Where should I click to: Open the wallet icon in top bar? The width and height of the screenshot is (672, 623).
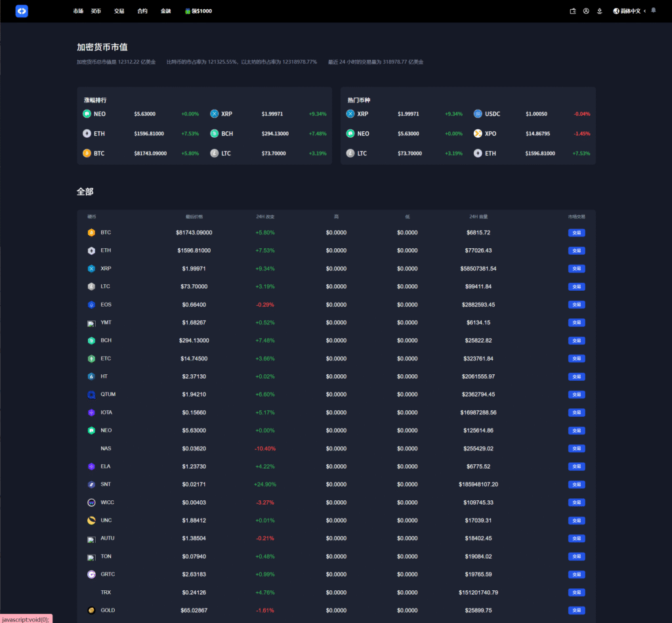(573, 11)
